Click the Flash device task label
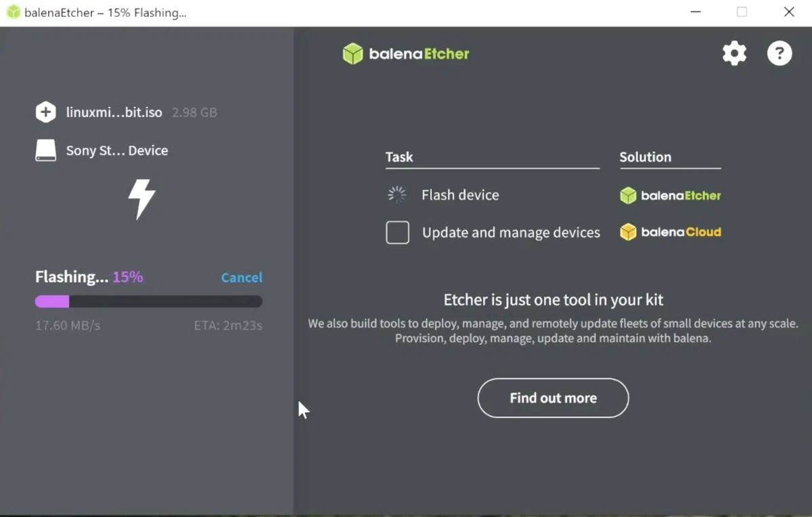Viewport: 812px width, 517px height. click(x=460, y=195)
